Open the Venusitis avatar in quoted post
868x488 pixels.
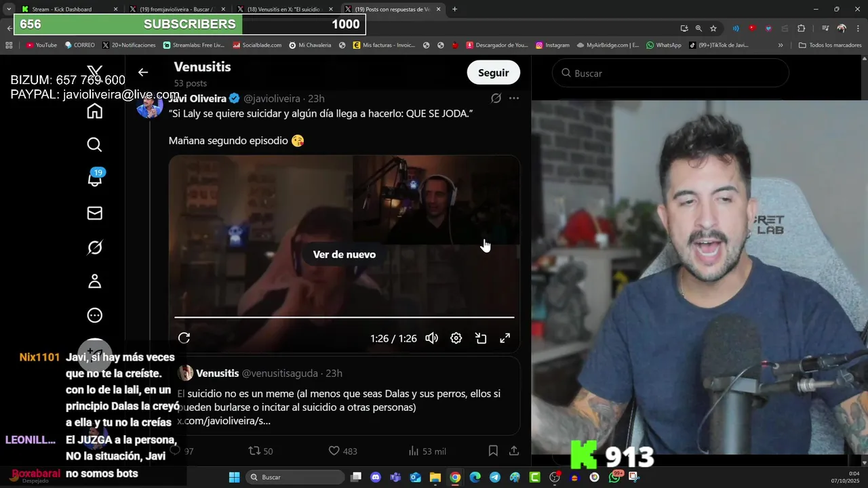[185, 373]
